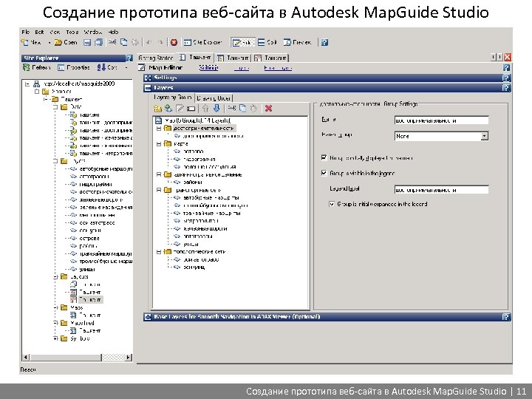Image resolution: width=532 pixels, height=399 pixels.
Task: Collapse the Layers section header
Action: pyautogui.click(x=327, y=88)
